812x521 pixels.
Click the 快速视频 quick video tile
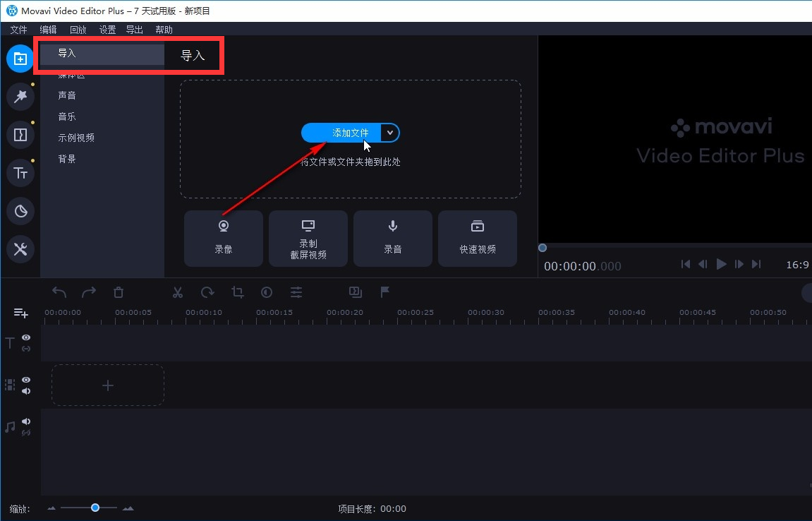coord(478,239)
